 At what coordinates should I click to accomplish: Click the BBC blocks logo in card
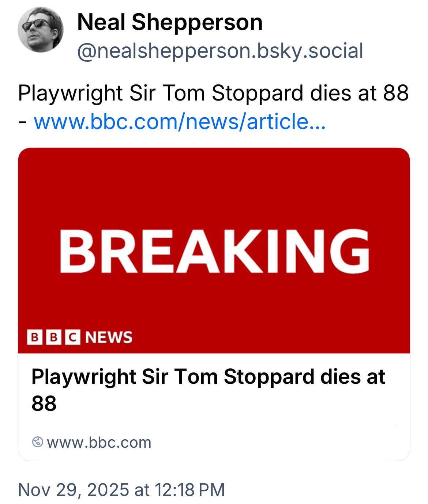pyautogui.click(x=54, y=337)
